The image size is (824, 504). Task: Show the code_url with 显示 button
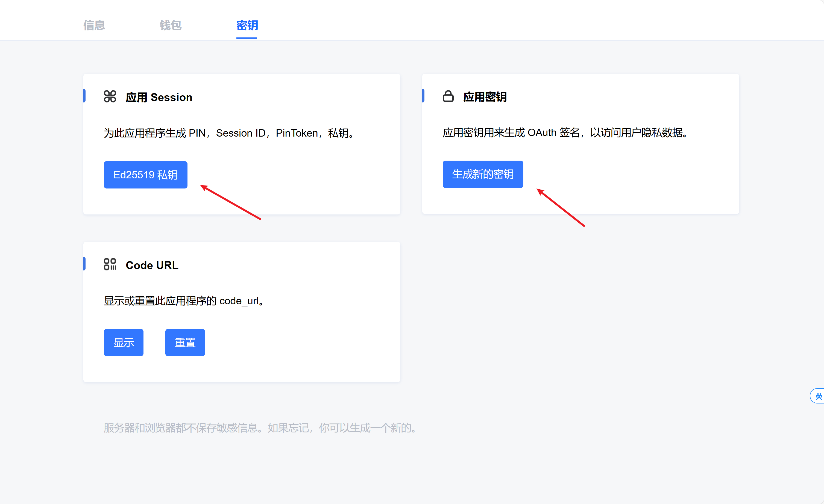tap(124, 343)
